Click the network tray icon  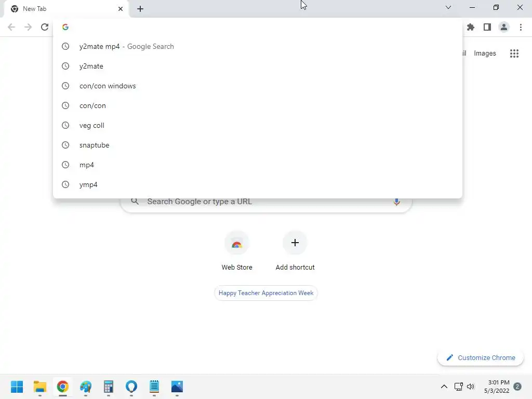click(459, 387)
